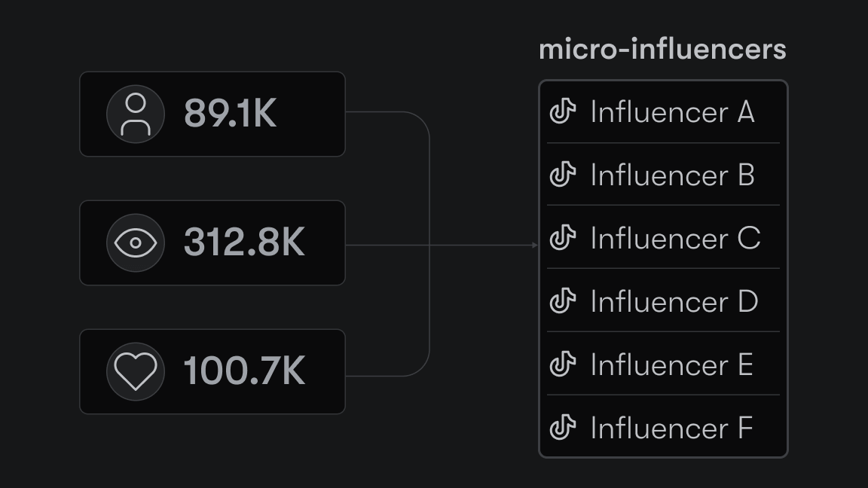This screenshot has width=868, height=488.
Task: Click TikTok icon beside Influencer C
Action: tap(562, 238)
